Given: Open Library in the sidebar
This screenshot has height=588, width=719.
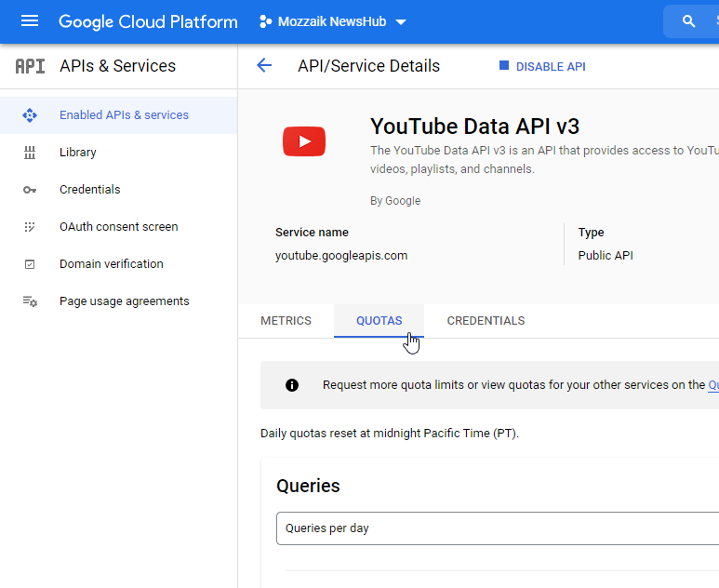Looking at the screenshot, I should coord(119,153).
